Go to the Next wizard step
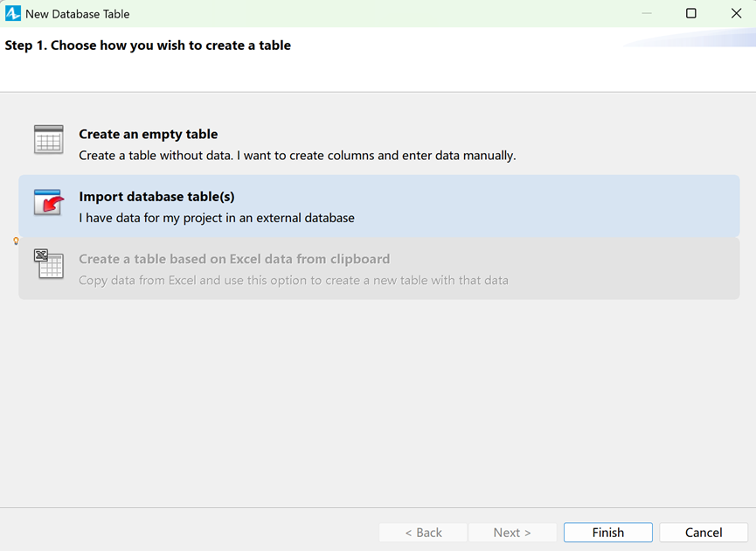The image size is (756, 551). pyautogui.click(x=512, y=532)
